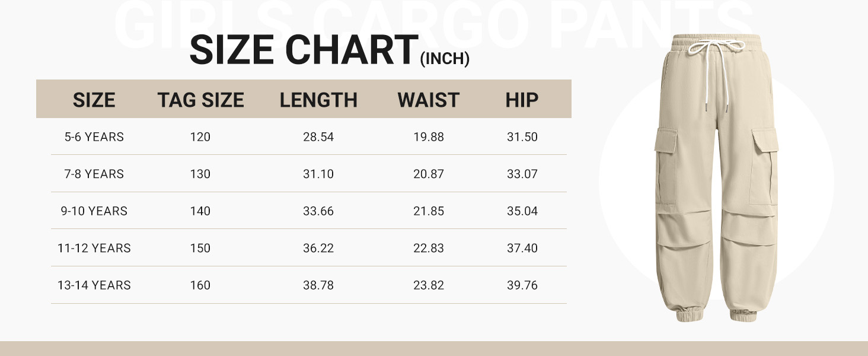
Task: Select the 5-6 YEARS size row label
Action: point(94,137)
